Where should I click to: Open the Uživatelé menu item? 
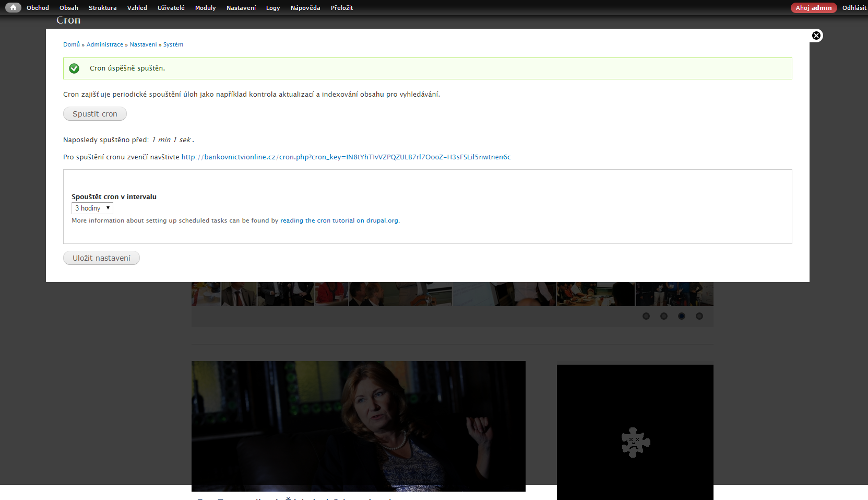click(171, 8)
